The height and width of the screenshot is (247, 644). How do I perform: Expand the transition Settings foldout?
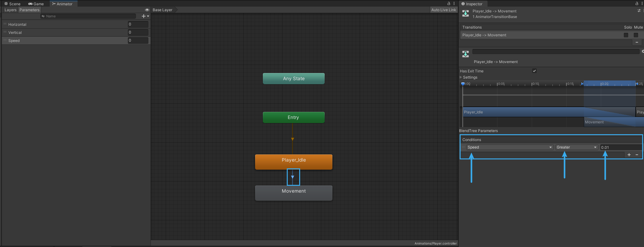click(x=461, y=77)
